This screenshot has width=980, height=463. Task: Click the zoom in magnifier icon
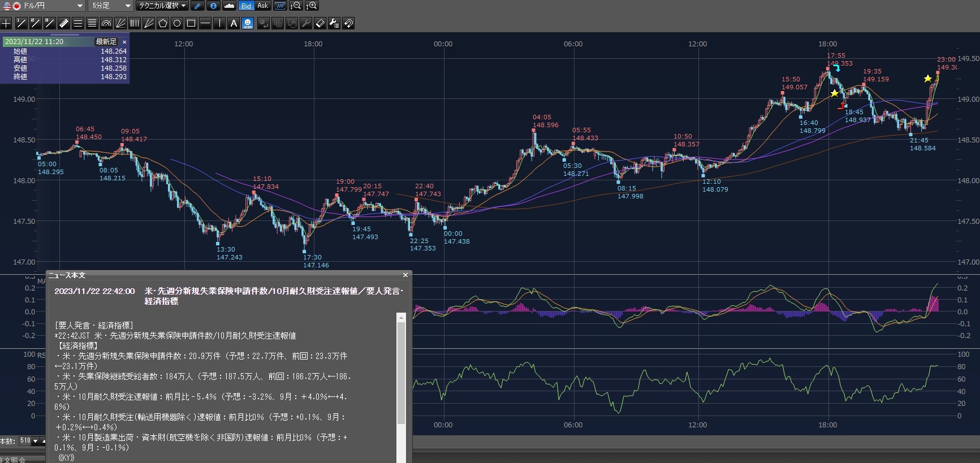(x=312, y=6)
